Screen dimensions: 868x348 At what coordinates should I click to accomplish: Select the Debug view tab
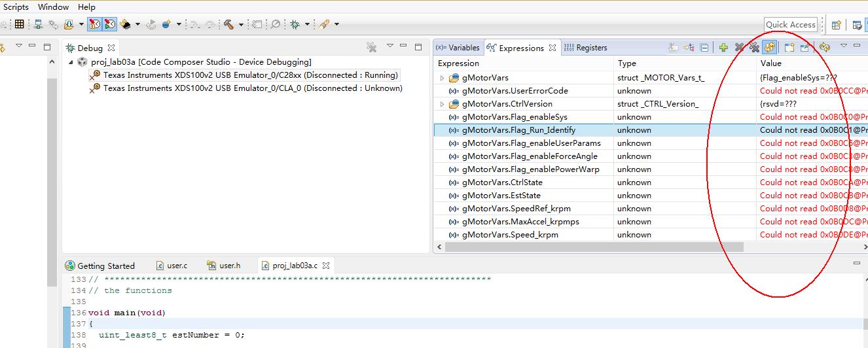pos(90,48)
